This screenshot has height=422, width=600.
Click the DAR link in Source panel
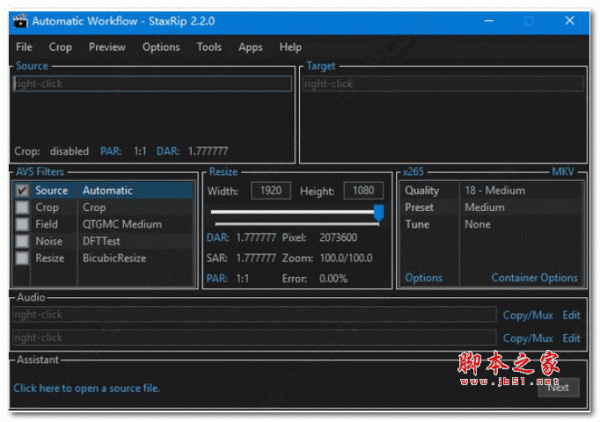(168, 151)
